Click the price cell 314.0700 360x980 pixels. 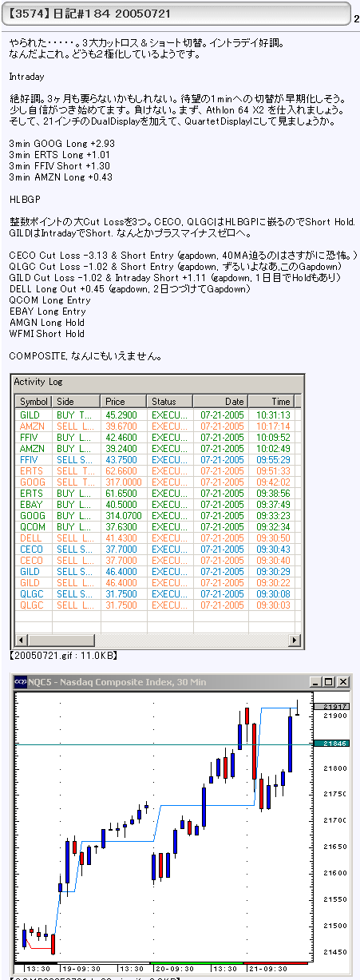tap(124, 516)
